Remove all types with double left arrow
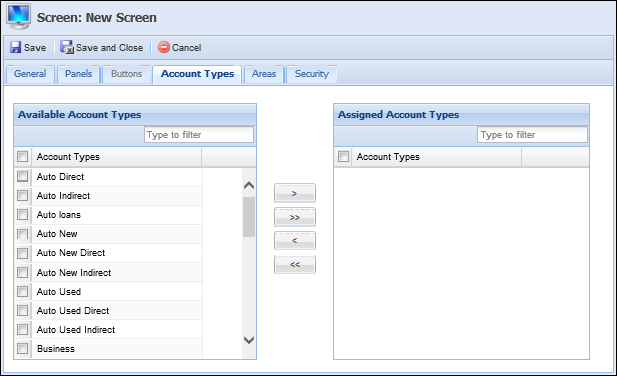Screen dimensions: 617x376 pos(295,264)
